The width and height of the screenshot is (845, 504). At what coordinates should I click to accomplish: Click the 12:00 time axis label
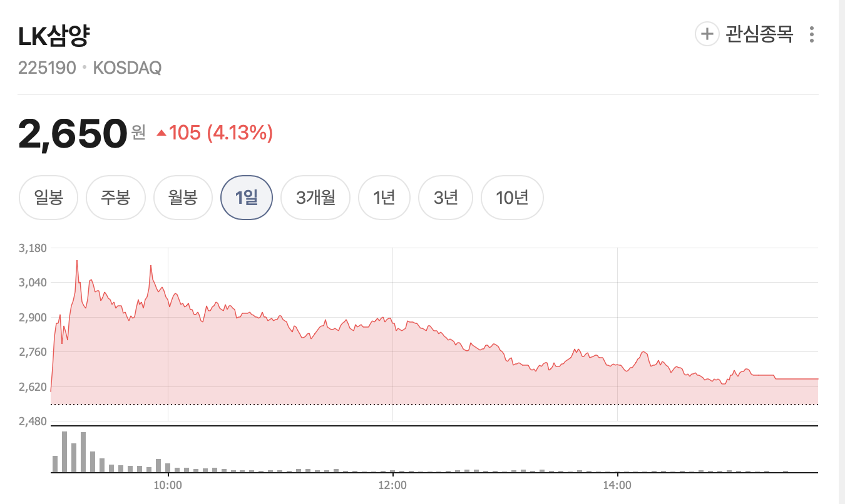(393, 484)
